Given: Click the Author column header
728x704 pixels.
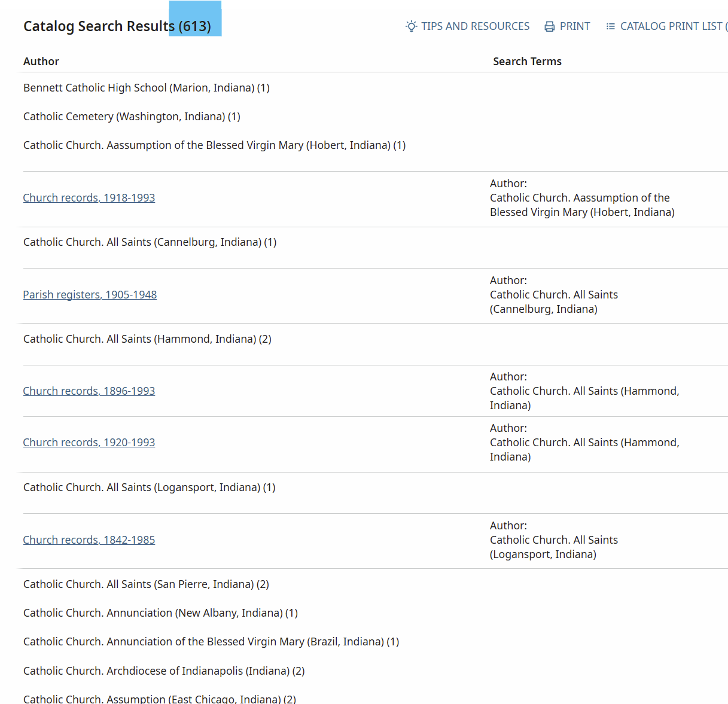Looking at the screenshot, I should [41, 62].
